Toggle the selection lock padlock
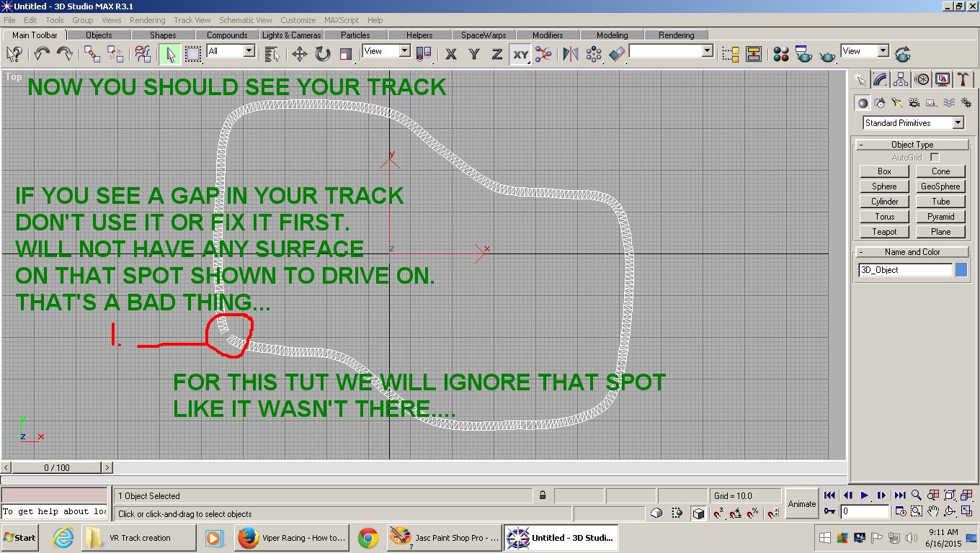This screenshot has height=553, width=980. (542, 495)
